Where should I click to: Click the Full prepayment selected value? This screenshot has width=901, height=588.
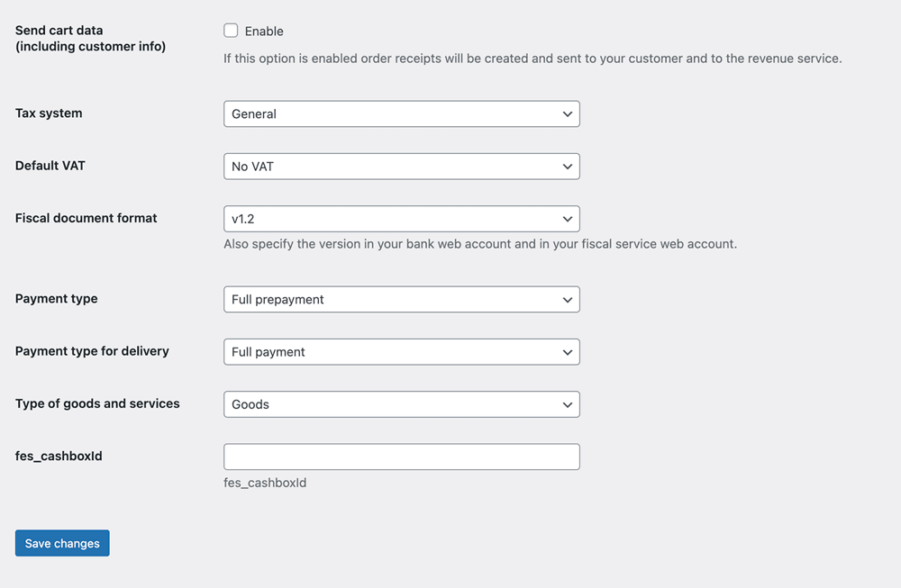(276, 299)
